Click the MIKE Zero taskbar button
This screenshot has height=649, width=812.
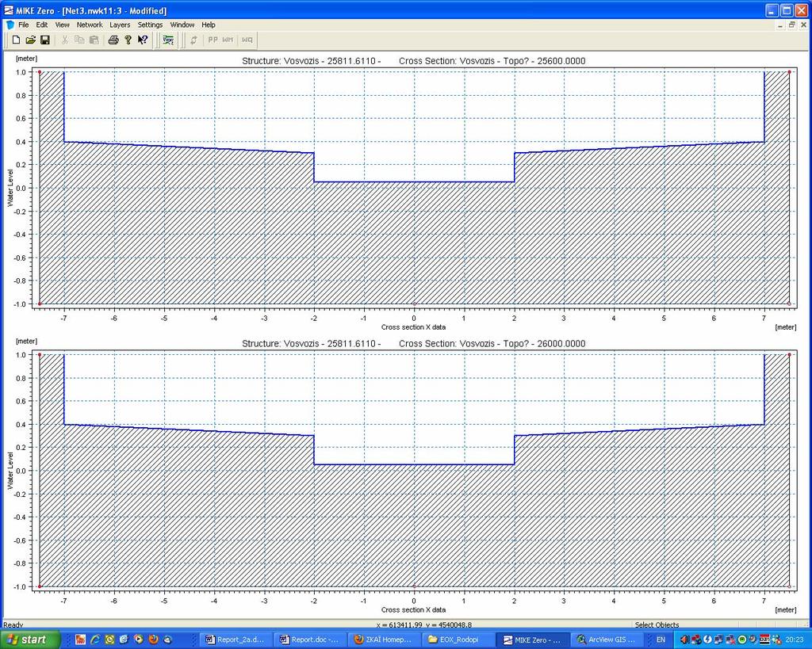tap(532, 639)
